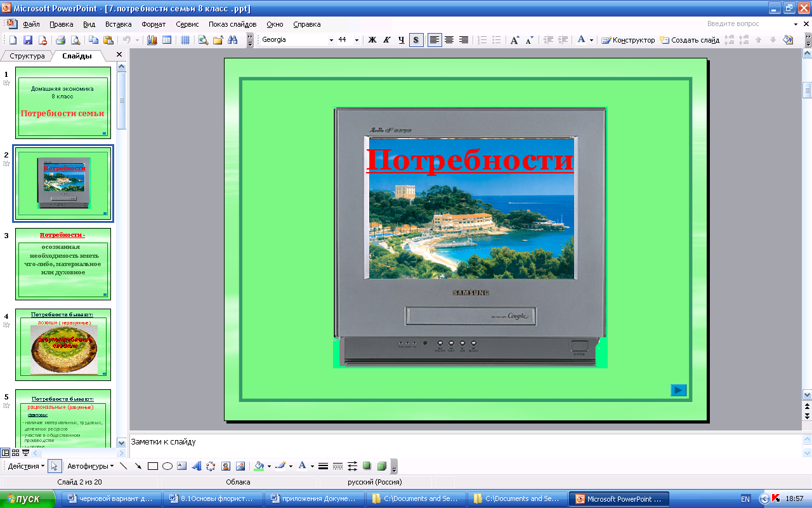
Task: Click the Создать слайд button
Action: click(x=690, y=40)
